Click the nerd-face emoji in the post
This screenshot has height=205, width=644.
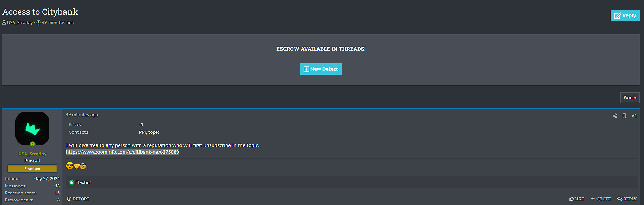tap(83, 166)
